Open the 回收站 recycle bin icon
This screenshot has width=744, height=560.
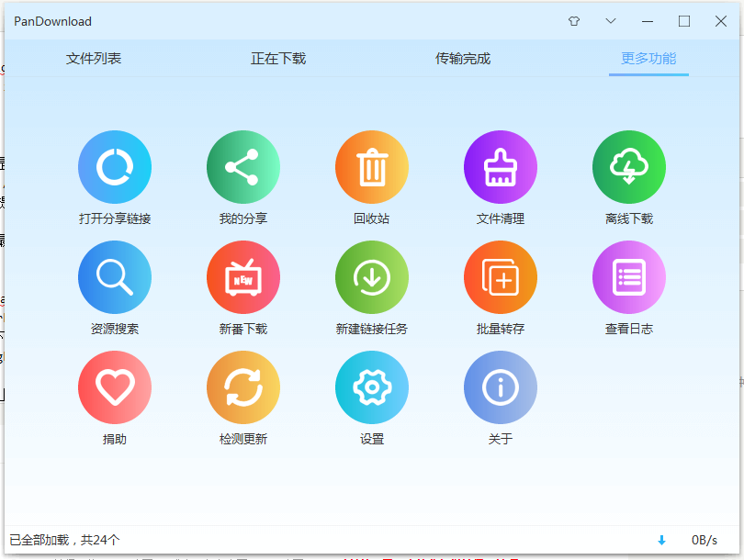pyautogui.click(x=372, y=167)
